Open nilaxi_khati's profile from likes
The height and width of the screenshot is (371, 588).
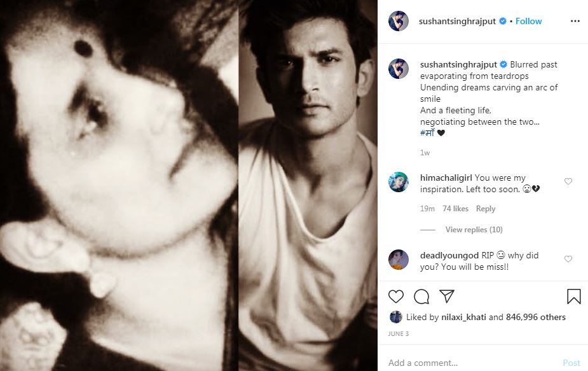[463, 317]
